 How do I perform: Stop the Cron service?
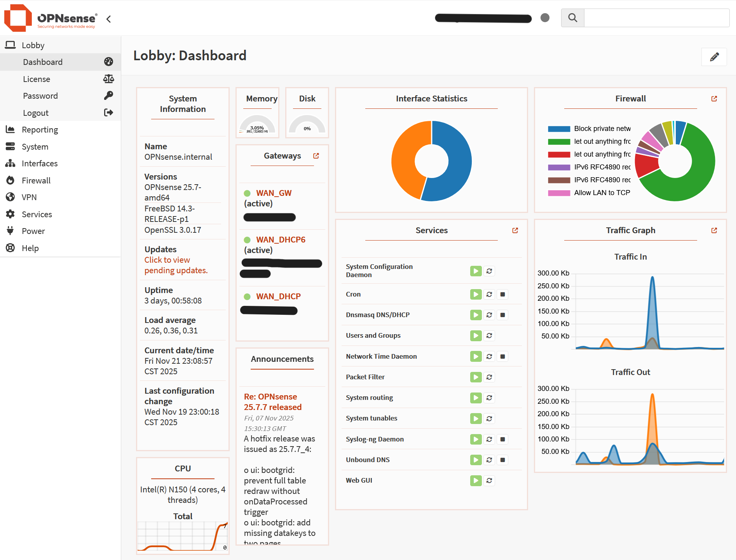coord(502,295)
